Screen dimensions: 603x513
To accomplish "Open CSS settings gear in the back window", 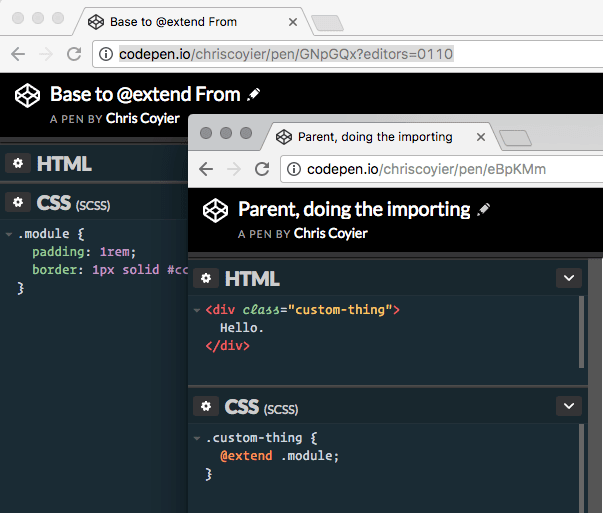I will pyautogui.click(x=18, y=203).
